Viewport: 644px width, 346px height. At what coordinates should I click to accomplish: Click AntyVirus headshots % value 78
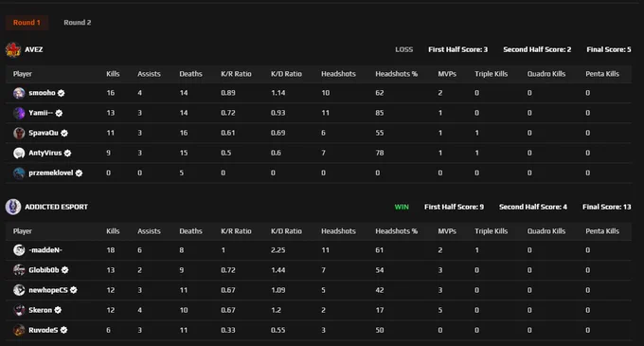pyautogui.click(x=380, y=153)
